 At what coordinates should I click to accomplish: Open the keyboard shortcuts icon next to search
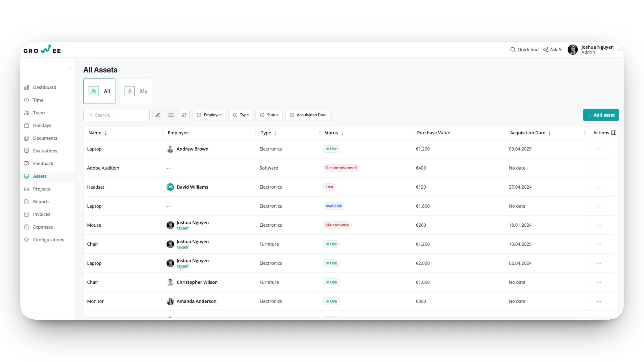click(171, 115)
